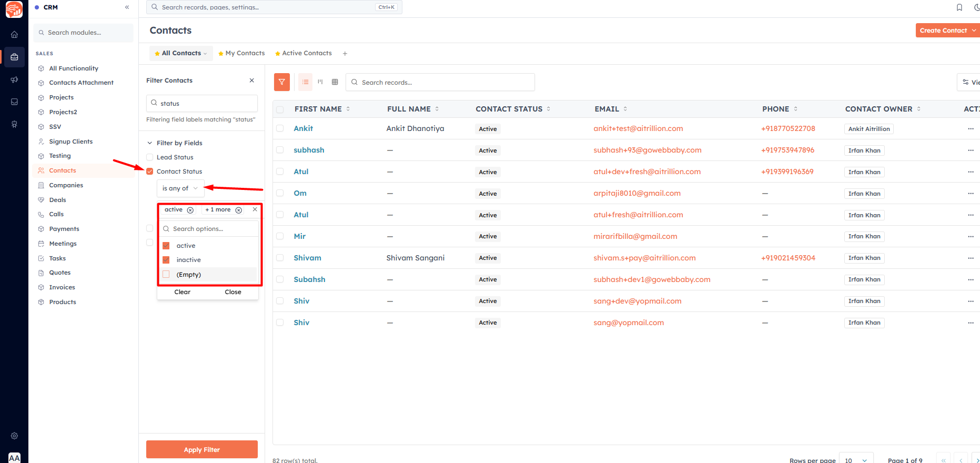
Task: Switch to grid table view icon
Action: (x=335, y=82)
